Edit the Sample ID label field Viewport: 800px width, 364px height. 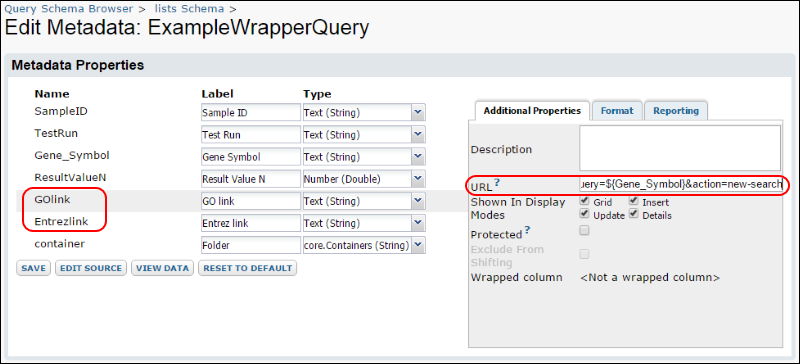pyautogui.click(x=251, y=112)
